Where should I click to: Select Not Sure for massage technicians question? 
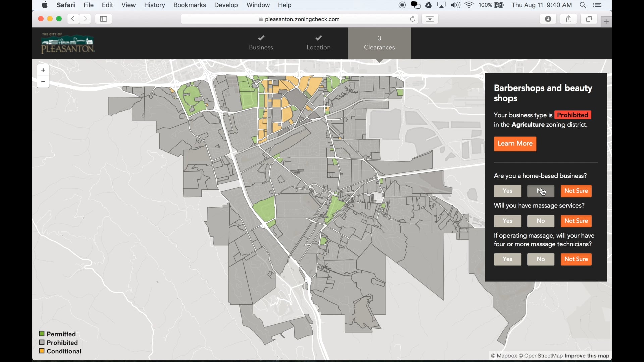tap(576, 259)
